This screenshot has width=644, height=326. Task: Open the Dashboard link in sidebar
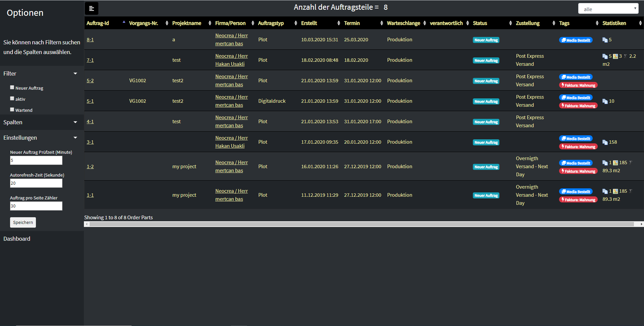click(x=17, y=239)
